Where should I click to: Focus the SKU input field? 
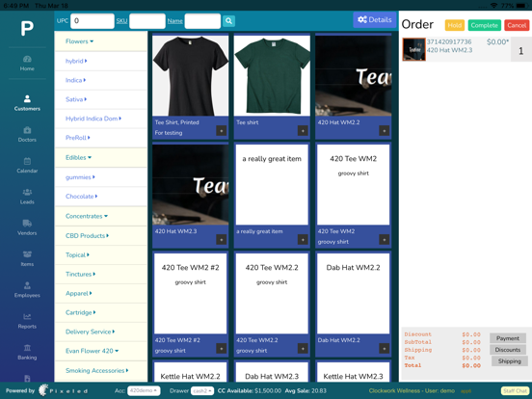tap(147, 21)
